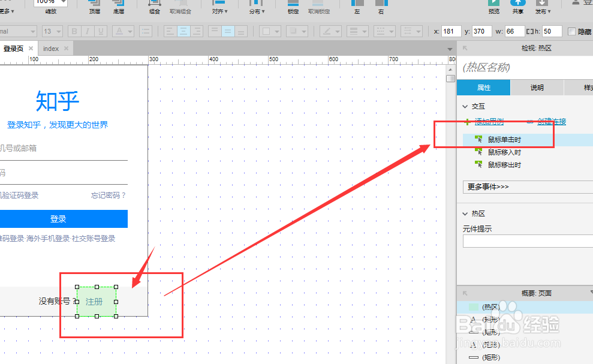Viewport: 593px width, 364px height.
Task: Check the 隐藏 (hidden) checkbox
Action: (x=572, y=31)
